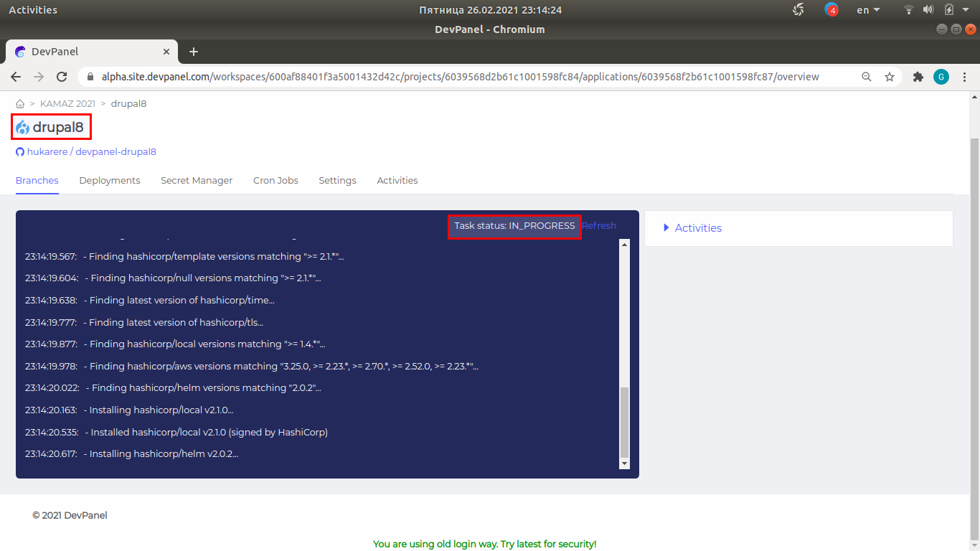Open hukarere / devpanel-drupal8 repository link
This screenshot has height=551, width=980.
(91, 152)
